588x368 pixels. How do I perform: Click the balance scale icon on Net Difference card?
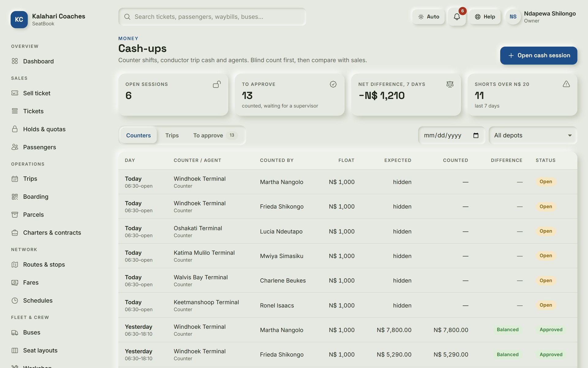(x=450, y=84)
